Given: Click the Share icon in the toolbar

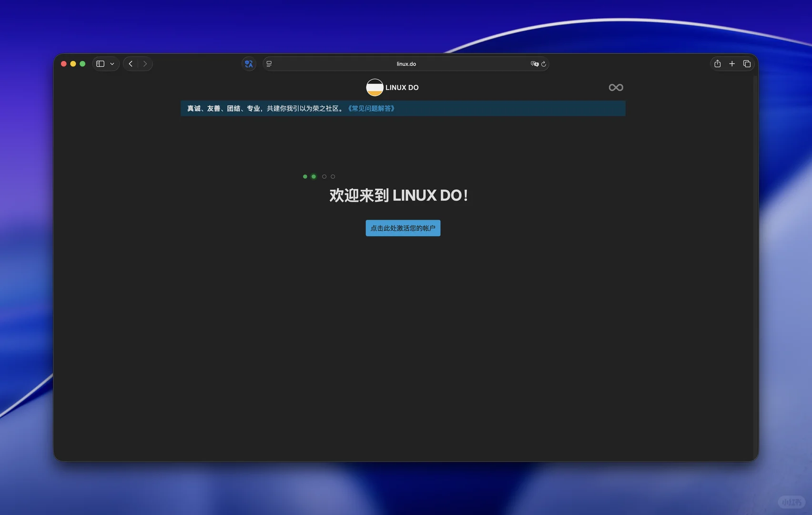Looking at the screenshot, I should click(717, 63).
